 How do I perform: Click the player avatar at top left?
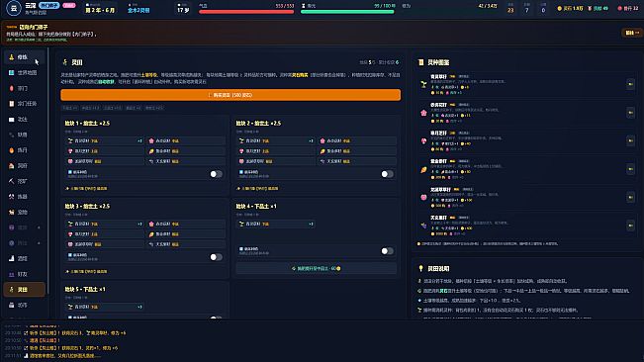click(x=14, y=8)
